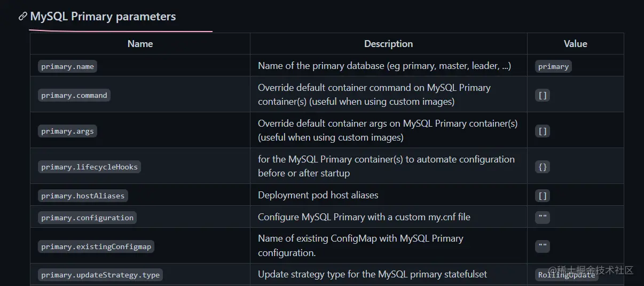Image resolution: width=644 pixels, height=286 pixels.
Task: Click the primary.name description text
Action: (x=384, y=66)
